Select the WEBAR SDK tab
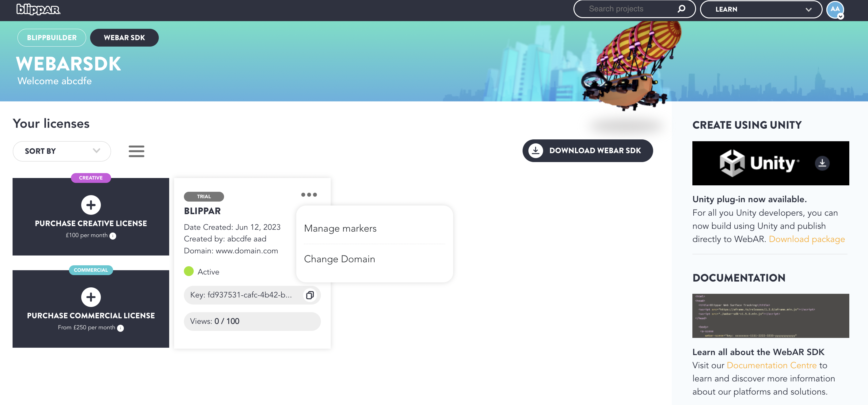868x405 pixels. click(124, 38)
